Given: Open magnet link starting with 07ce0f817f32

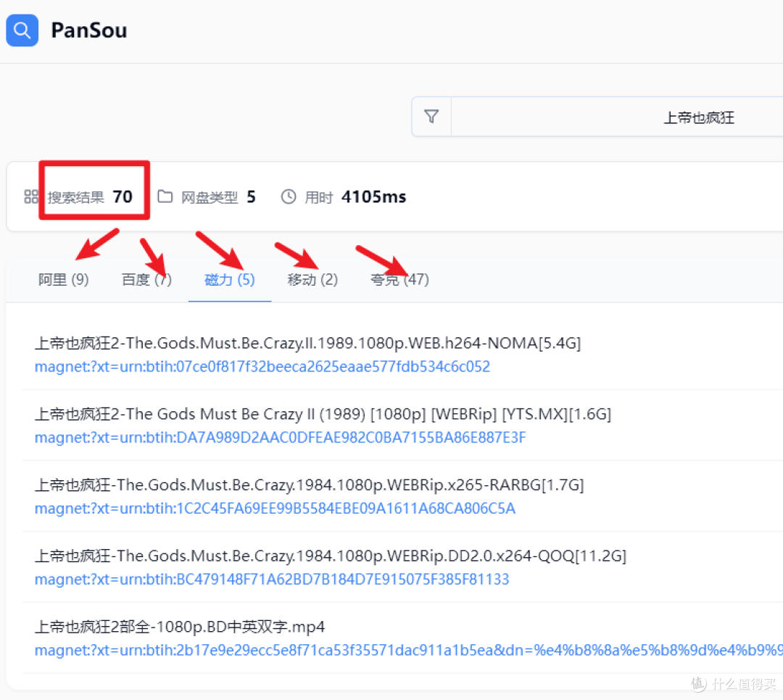Looking at the screenshot, I should click(262, 367).
